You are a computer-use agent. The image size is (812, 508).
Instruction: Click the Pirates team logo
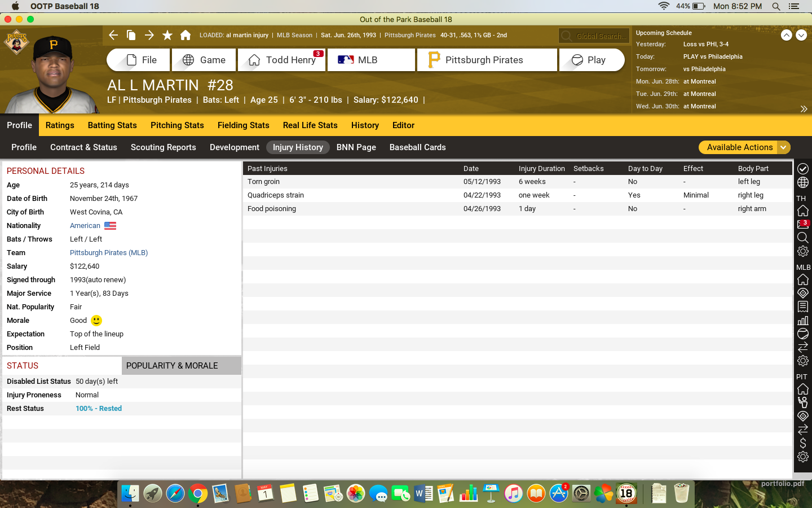[16, 43]
